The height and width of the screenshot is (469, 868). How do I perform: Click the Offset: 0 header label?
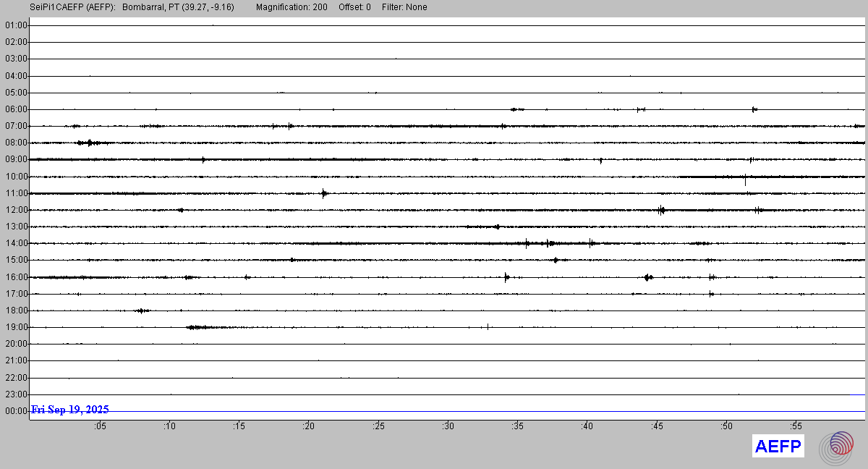pyautogui.click(x=354, y=7)
